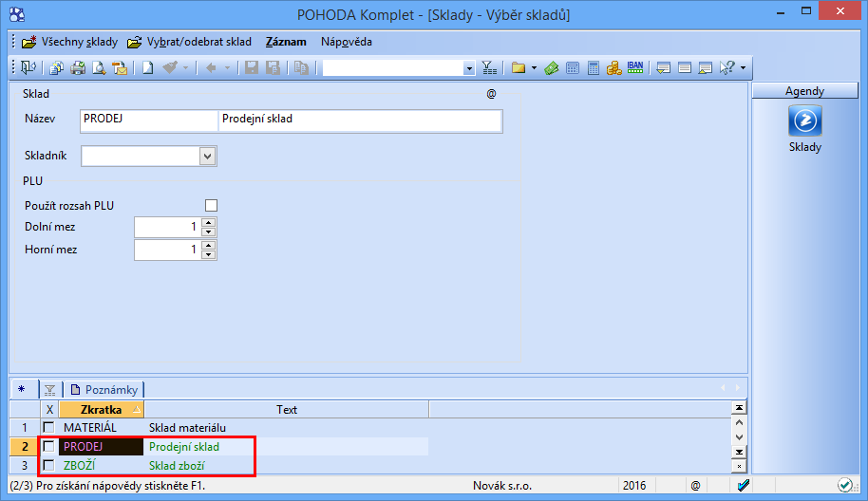The height and width of the screenshot is (501, 868).
Task: Click the grayed brush checkmark icon
Action: click(170, 68)
